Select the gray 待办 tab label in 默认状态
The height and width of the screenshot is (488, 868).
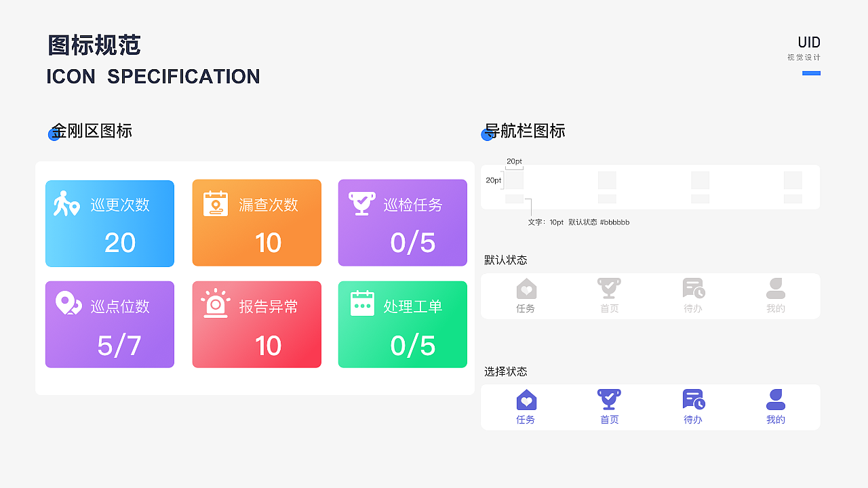point(693,308)
